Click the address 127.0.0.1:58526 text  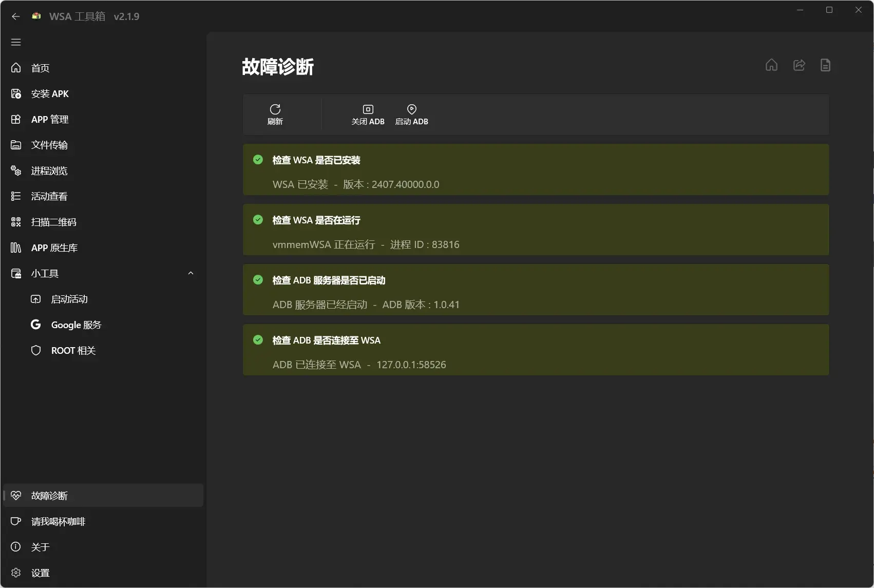point(411,365)
